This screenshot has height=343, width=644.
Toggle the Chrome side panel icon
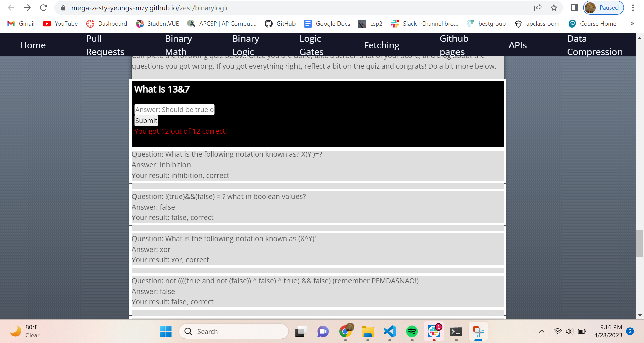coord(574,8)
